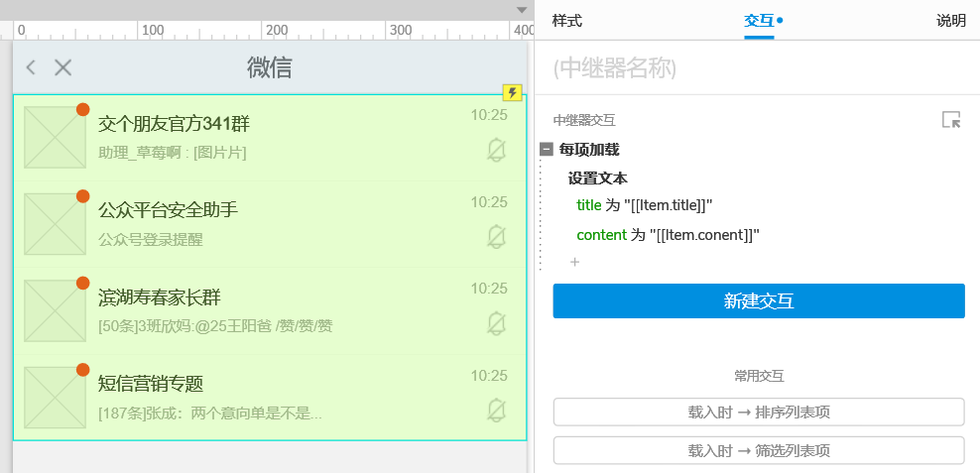The height and width of the screenshot is (473, 980).
Task: Switch to the 交互 tab
Action: click(x=759, y=21)
